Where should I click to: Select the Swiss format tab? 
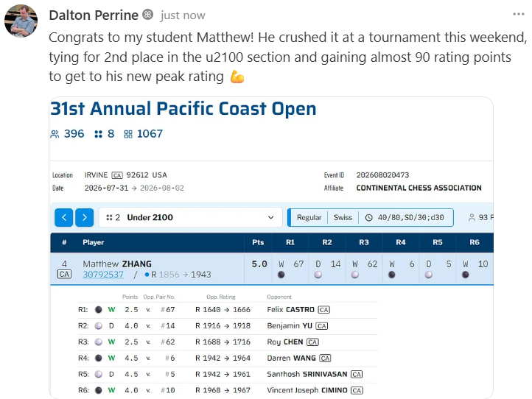tap(343, 218)
